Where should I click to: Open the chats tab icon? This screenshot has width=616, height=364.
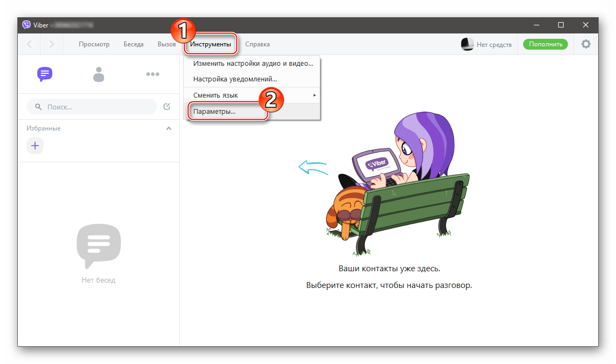tap(45, 74)
